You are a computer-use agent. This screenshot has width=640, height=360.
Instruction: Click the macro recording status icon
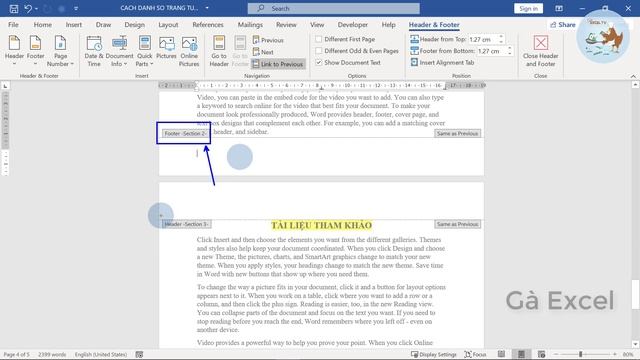(139, 354)
